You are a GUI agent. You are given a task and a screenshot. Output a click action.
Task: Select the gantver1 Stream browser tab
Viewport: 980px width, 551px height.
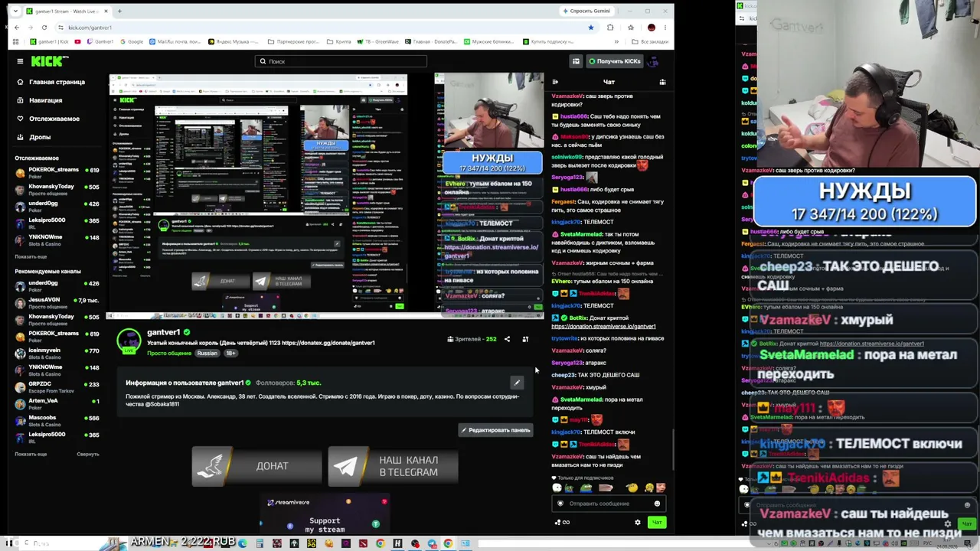point(67,11)
